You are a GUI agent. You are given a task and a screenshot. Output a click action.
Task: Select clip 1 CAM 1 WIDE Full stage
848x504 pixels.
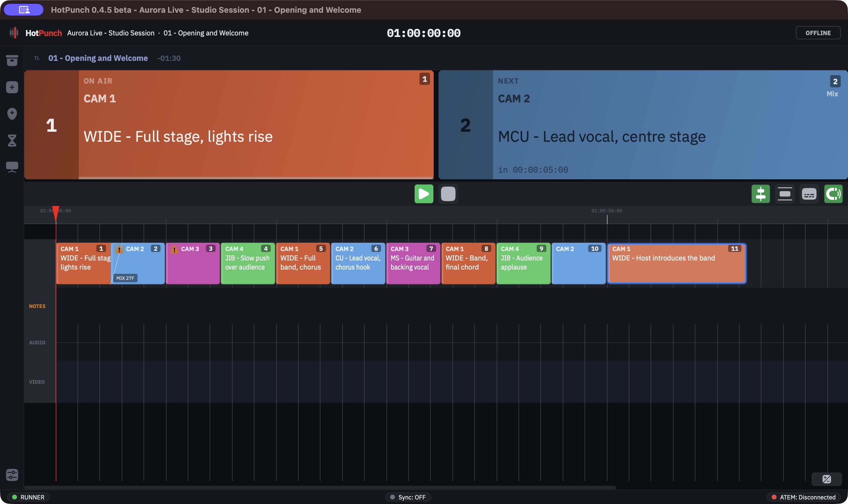84,264
